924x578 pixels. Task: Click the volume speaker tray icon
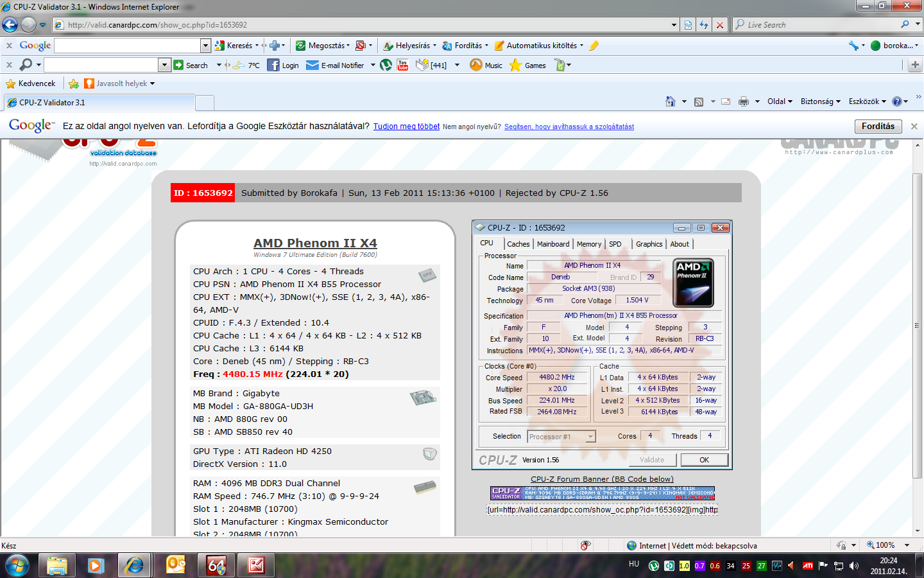click(x=854, y=566)
